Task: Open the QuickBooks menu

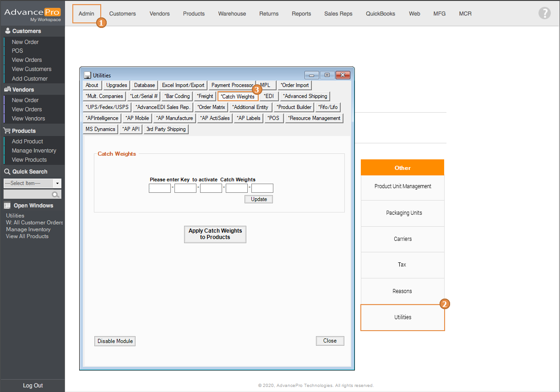Action: click(x=380, y=14)
